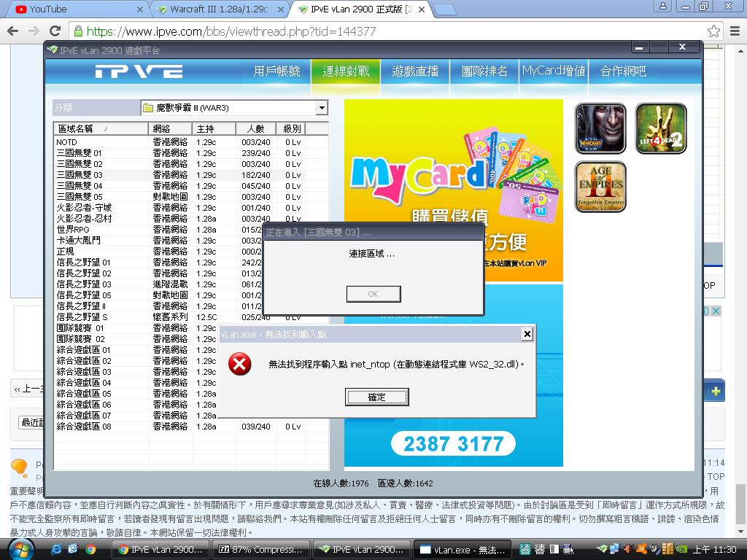Sort list by 人數 column header
Image resolution: width=747 pixels, height=560 pixels.
coord(255,129)
